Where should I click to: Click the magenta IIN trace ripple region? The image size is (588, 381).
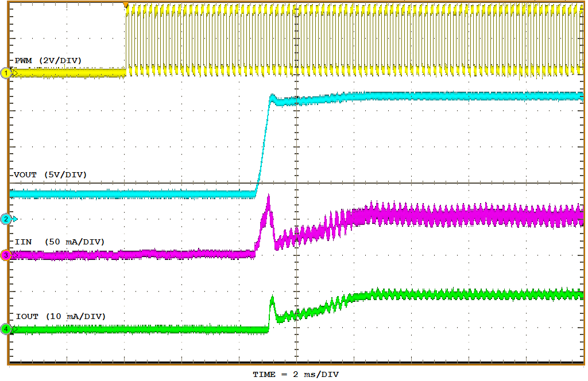(x=459, y=215)
